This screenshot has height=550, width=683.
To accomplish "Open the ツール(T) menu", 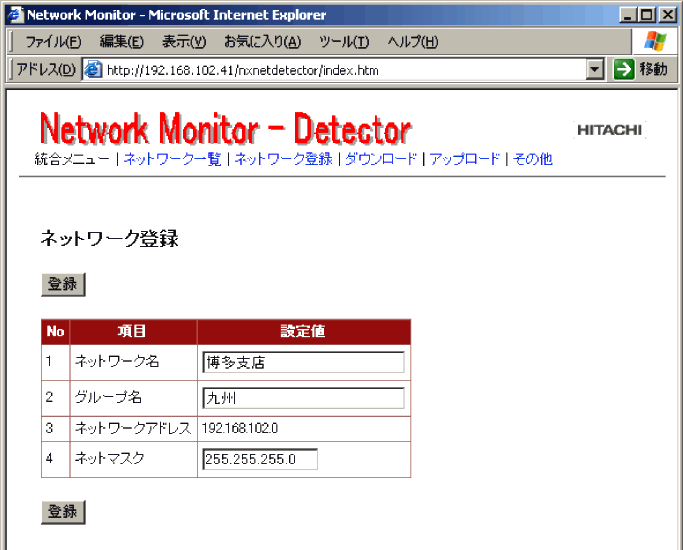I will click(x=344, y=42).
